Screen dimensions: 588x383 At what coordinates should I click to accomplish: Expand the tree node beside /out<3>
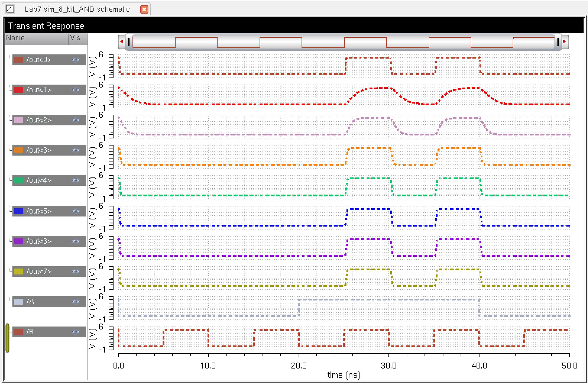[x=10, y=148]
